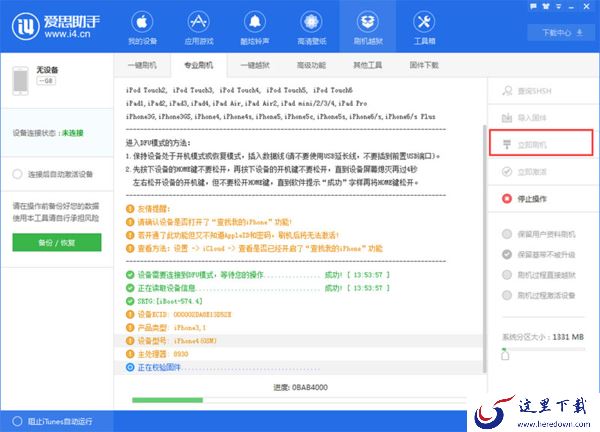Click 1331 MB partition size value
The width and height of the screenshot is (600, 432).
[568, 337]
